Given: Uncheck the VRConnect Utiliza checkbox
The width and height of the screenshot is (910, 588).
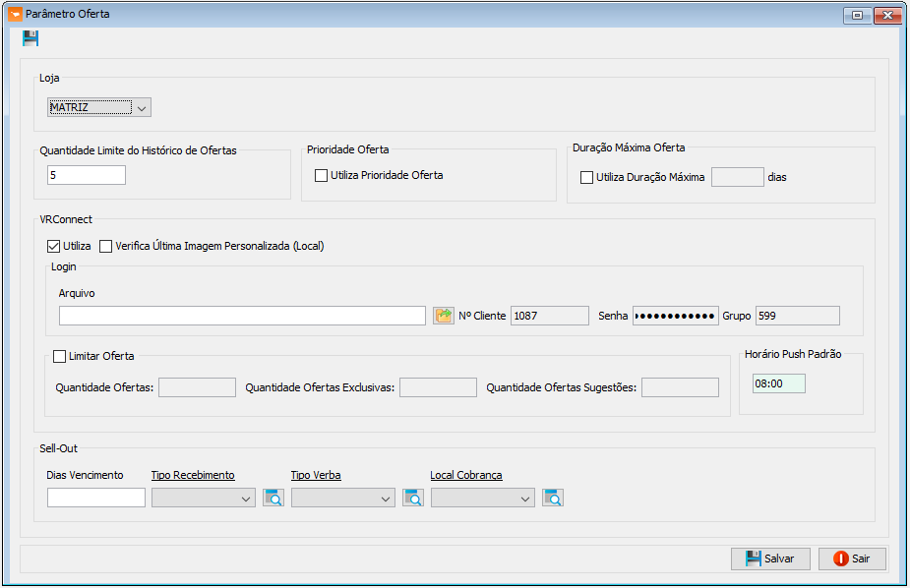Looking at the screenshot, I should click(x=53, y=247).
